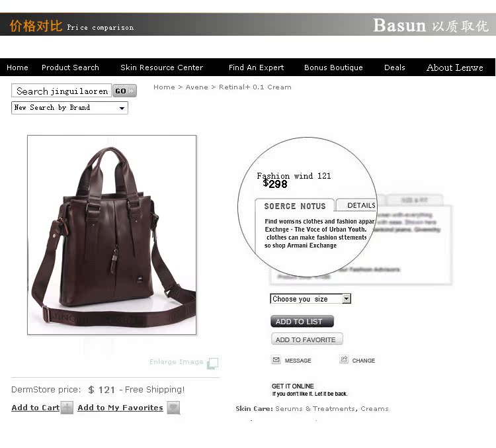Viewport: 496px width, 448px height.
Task: Open the Product Search menu item
Action: click(x=70, y=67)
